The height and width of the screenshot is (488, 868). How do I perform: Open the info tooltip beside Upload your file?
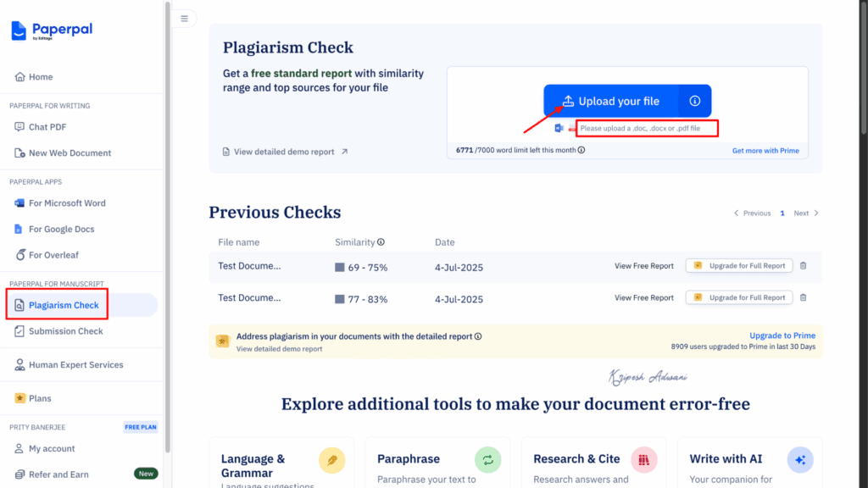pos(694,101)
